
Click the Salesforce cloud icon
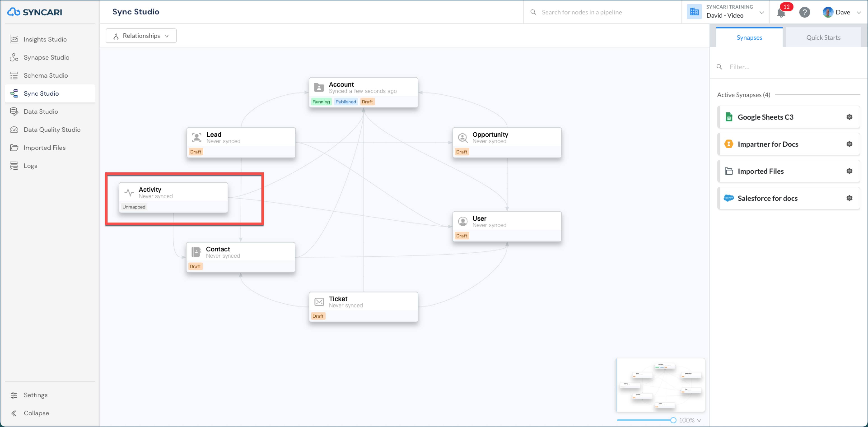728,198
